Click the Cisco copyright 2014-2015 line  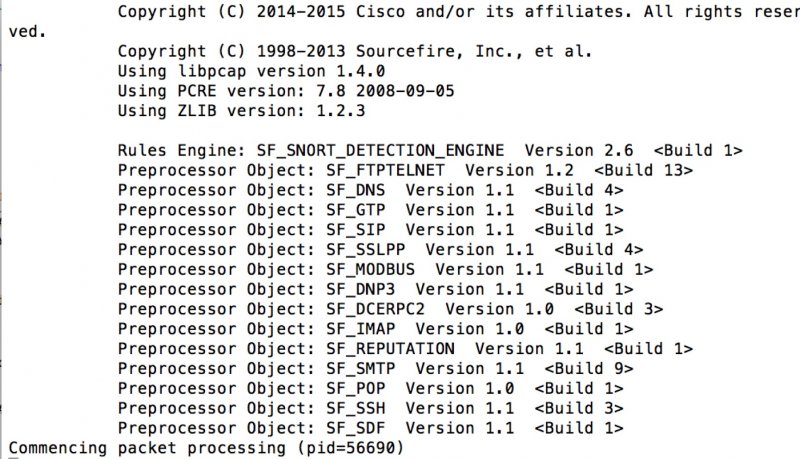458,12
